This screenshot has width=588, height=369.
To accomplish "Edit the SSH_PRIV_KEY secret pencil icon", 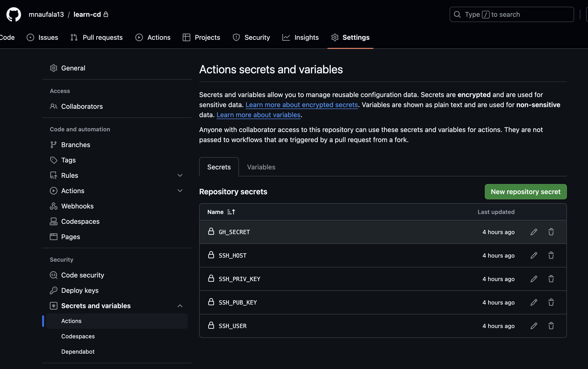I will (x=534, y=279).
